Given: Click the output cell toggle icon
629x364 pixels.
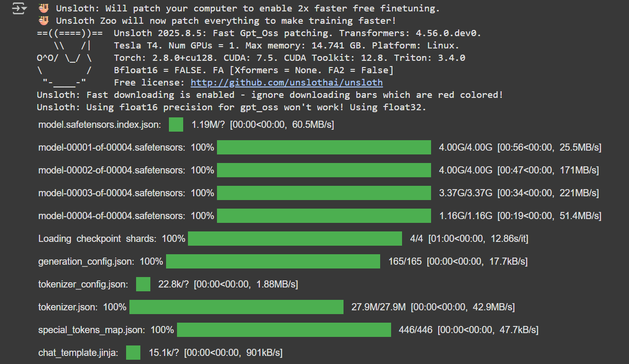Looking at the screenshot, I should [19, 9].
